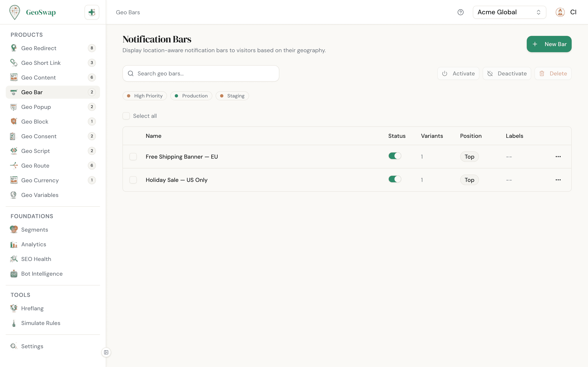Screen dimensions: 588x367
Task: Filter by the Production label
Action: pyautogui.click(x=191, y=96)
